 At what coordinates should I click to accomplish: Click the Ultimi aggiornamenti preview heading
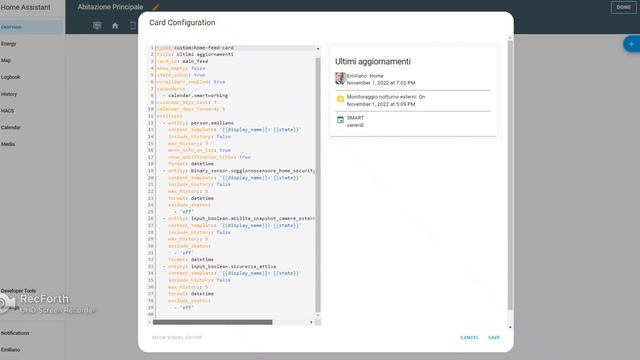pyautogui.click(x=373, y=61)
